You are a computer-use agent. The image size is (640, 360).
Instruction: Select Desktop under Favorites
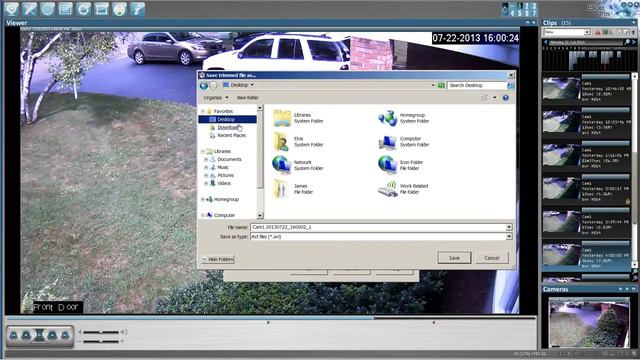(227, 119)
